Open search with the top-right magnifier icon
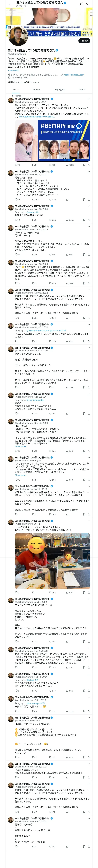This screenshot has width=98, height=868. coord(88,4)
